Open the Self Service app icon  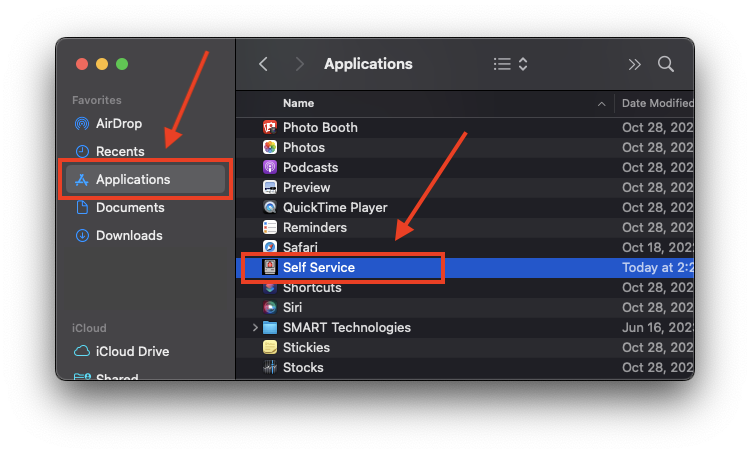coord(270,267)
